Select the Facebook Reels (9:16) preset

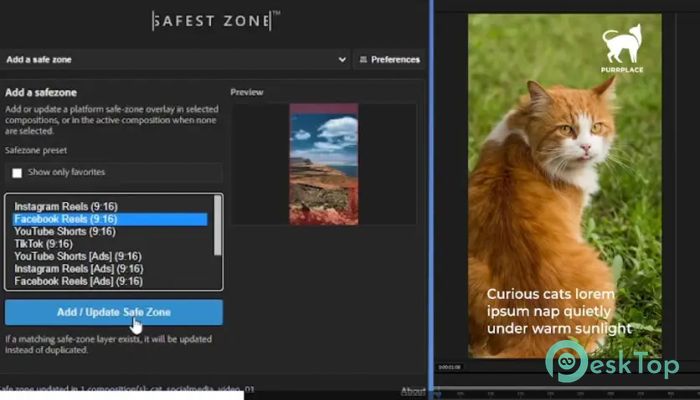(110, 219)
